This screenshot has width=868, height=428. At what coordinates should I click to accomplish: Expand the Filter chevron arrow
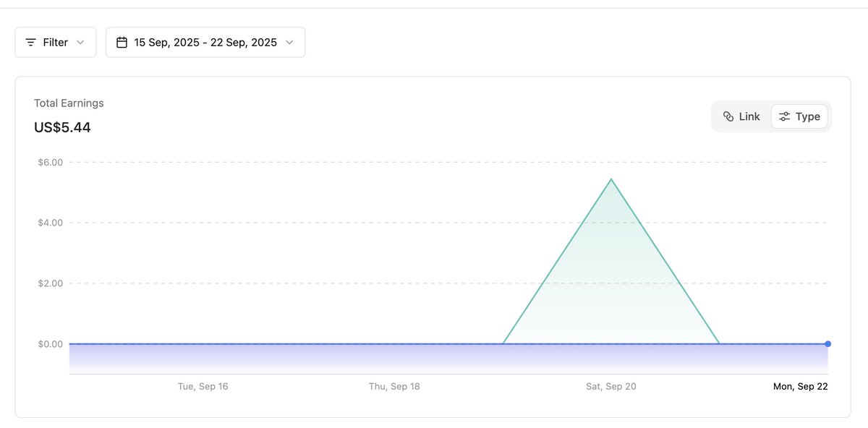pos(80,43)
